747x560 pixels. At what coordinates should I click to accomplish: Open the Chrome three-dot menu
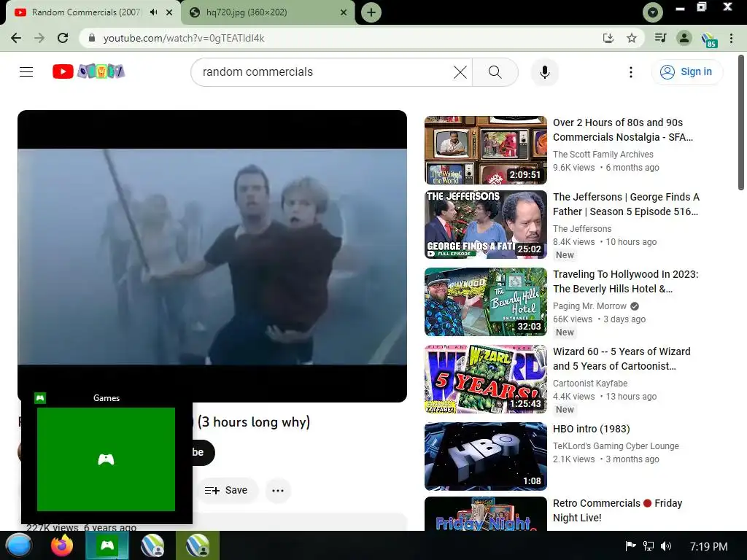click(731, 38)
